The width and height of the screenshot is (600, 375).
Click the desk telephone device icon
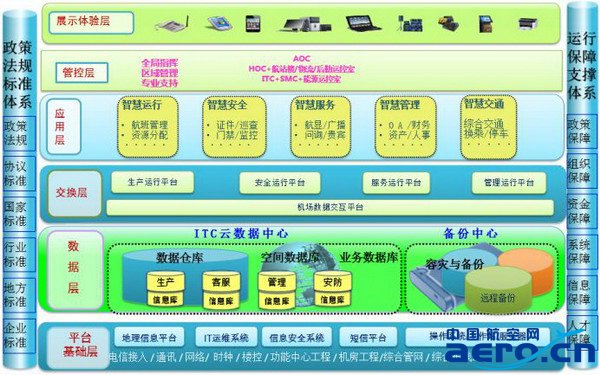(x=172, y=24)
